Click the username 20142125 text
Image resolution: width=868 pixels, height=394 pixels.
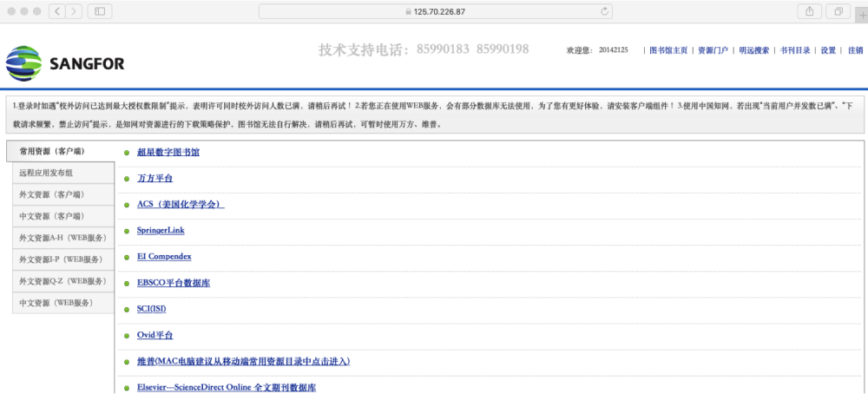point(614,50)
